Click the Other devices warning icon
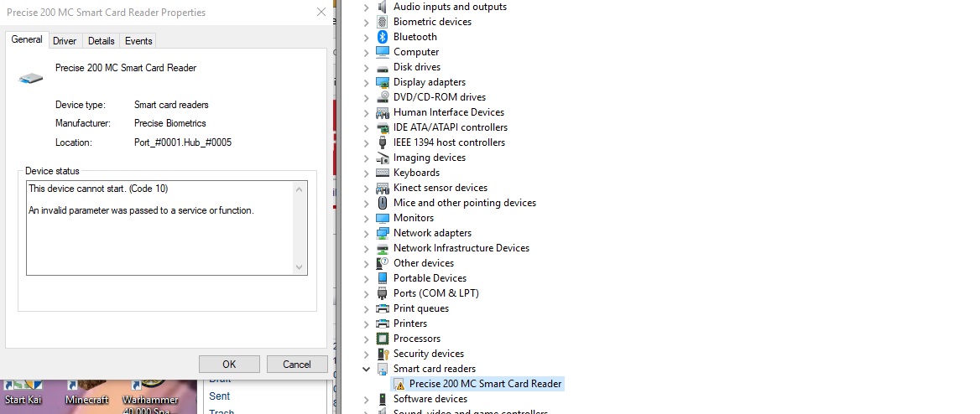980x414 pixels. (x=383, y=263)
